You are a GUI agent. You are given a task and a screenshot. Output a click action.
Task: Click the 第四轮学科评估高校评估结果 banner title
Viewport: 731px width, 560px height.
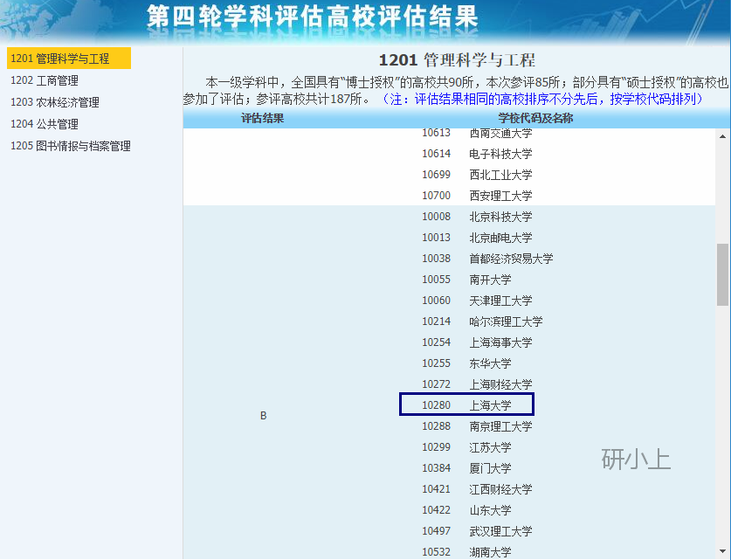click(313, 17)
